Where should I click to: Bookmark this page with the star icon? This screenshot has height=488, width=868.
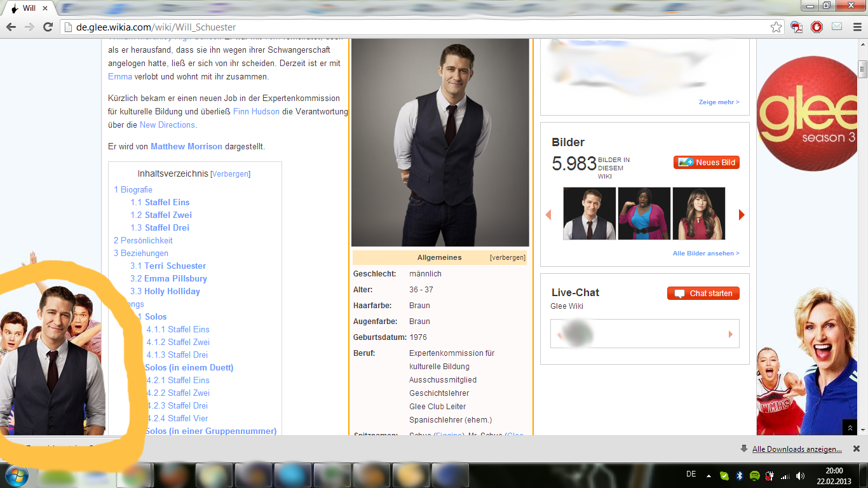point(776,27)
